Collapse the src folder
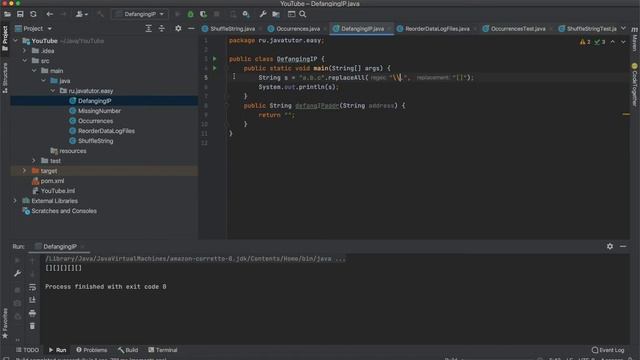This screenshot has width=640, height=360. pyautogui.click(x=24, y=61)
